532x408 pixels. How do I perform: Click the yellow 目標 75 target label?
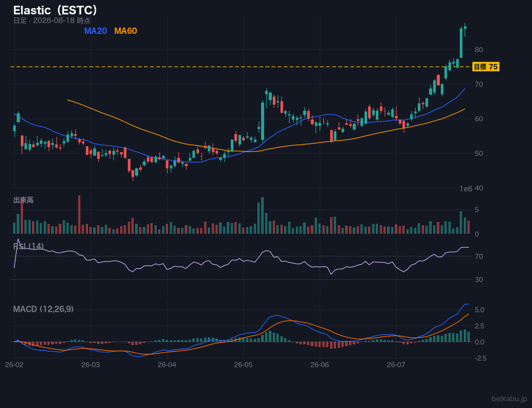tap(485, 67)
